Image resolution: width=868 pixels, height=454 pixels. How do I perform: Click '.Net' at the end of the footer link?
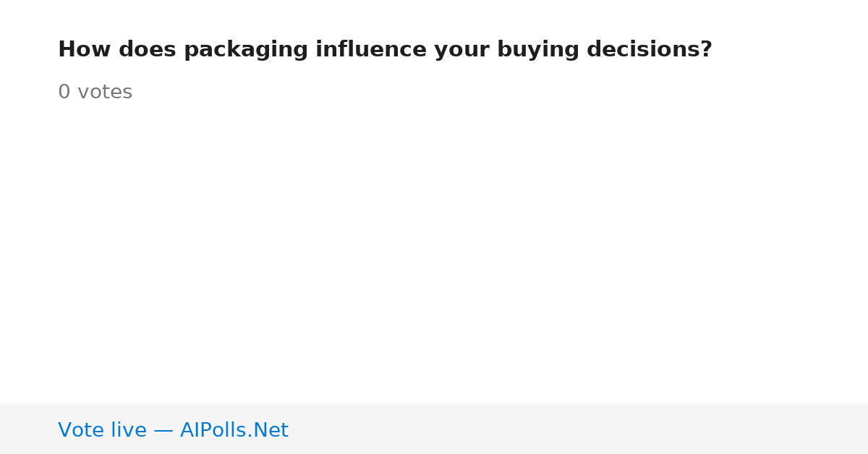pyautogui.click(x=269, y=430)
